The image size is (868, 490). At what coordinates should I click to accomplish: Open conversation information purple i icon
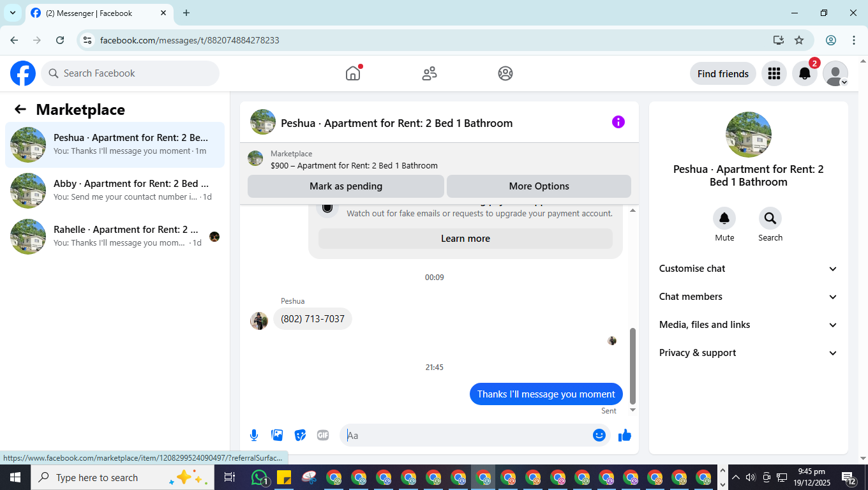tap(618, 122)
